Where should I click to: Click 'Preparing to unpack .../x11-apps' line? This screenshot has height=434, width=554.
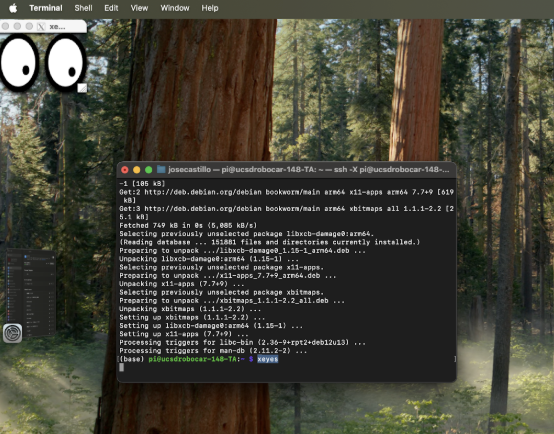coord(228,276)
